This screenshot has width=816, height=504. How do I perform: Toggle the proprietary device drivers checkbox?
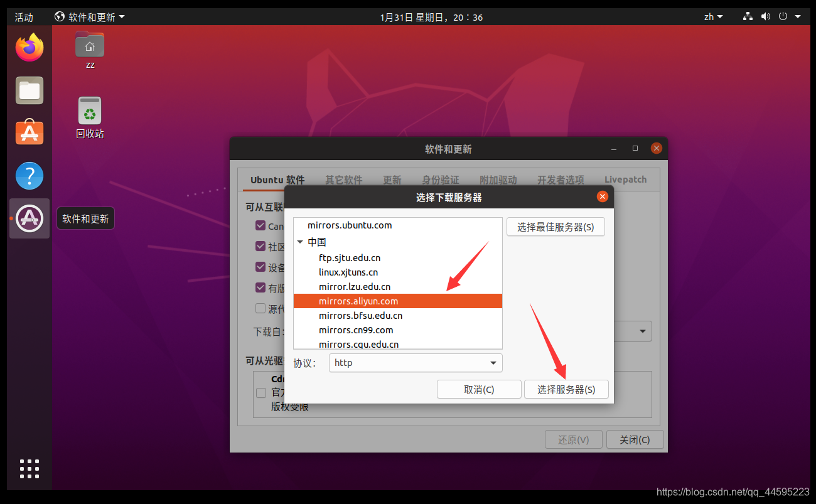(260, 267)
